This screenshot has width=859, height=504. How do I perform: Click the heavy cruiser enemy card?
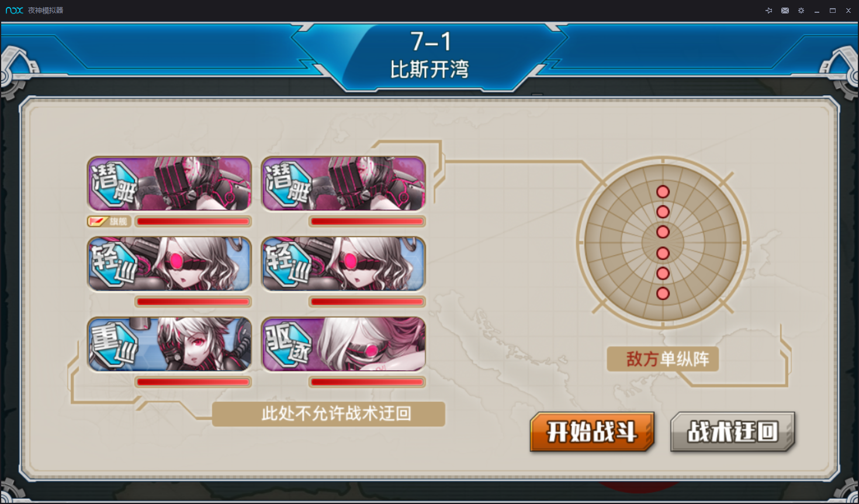pos(169,344)
